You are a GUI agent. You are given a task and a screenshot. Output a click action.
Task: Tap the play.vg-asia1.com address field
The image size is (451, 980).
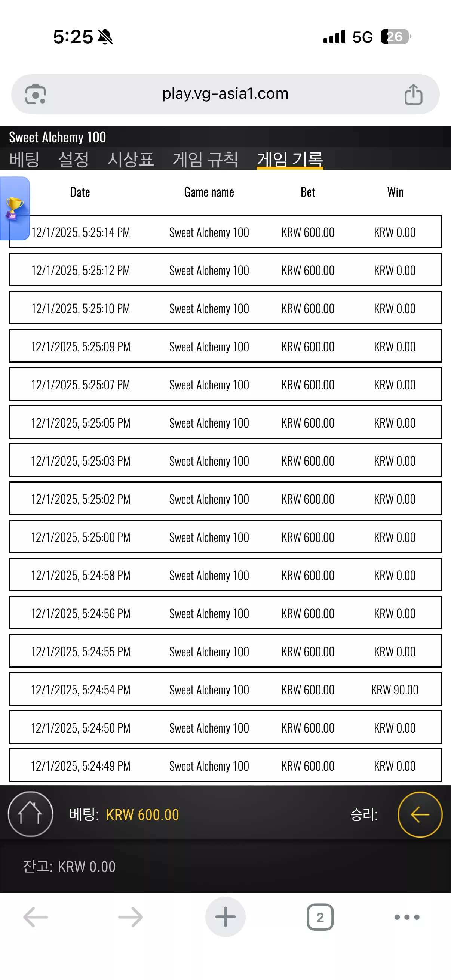225,94
